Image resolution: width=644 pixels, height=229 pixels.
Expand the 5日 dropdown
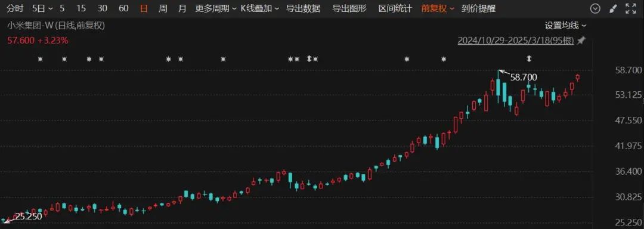pos(42,8)
